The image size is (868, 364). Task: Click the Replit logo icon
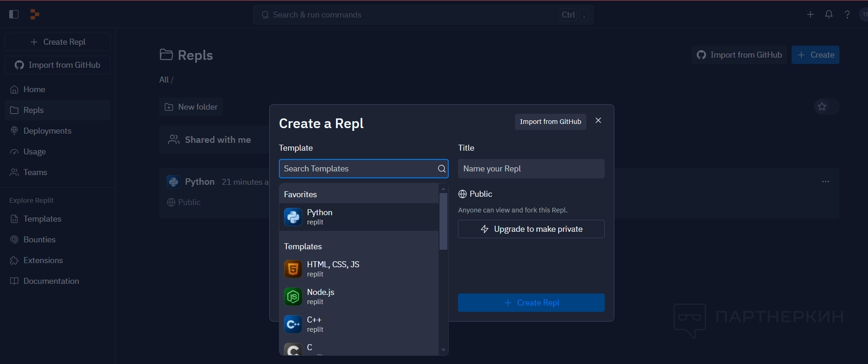[x=35, y=14]
